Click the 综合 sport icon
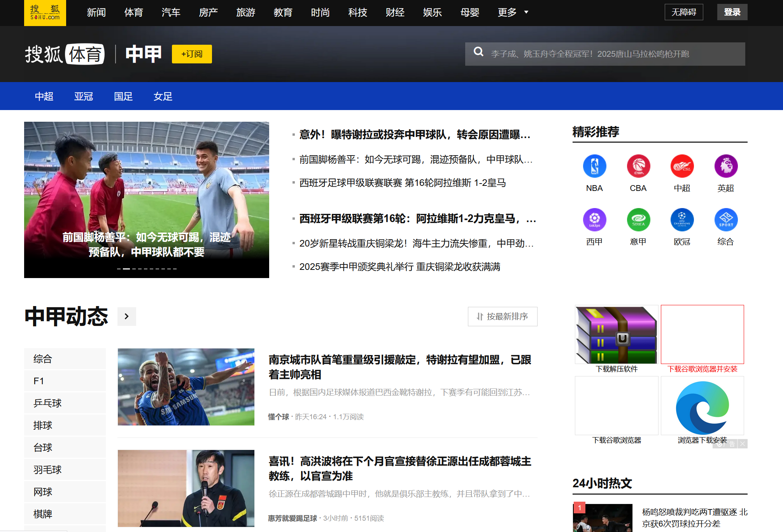This screenshot has height=532, width=783. tap(726, 220)
